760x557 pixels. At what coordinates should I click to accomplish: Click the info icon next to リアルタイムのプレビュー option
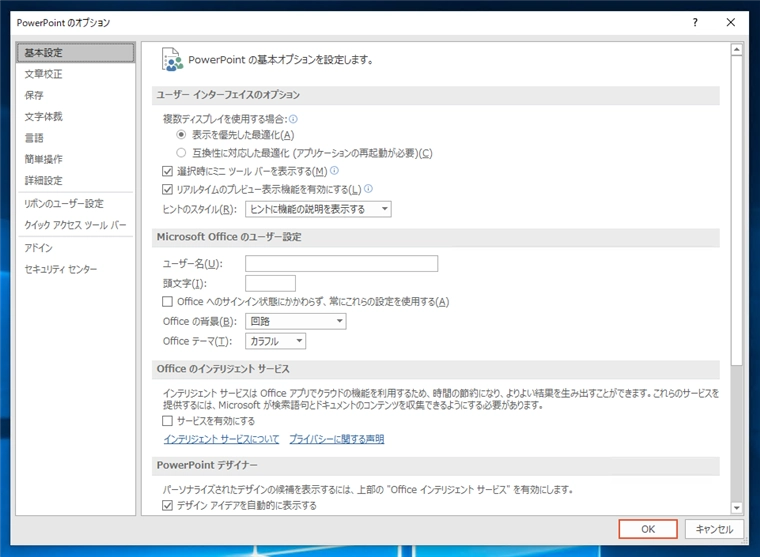coord(368,189)
